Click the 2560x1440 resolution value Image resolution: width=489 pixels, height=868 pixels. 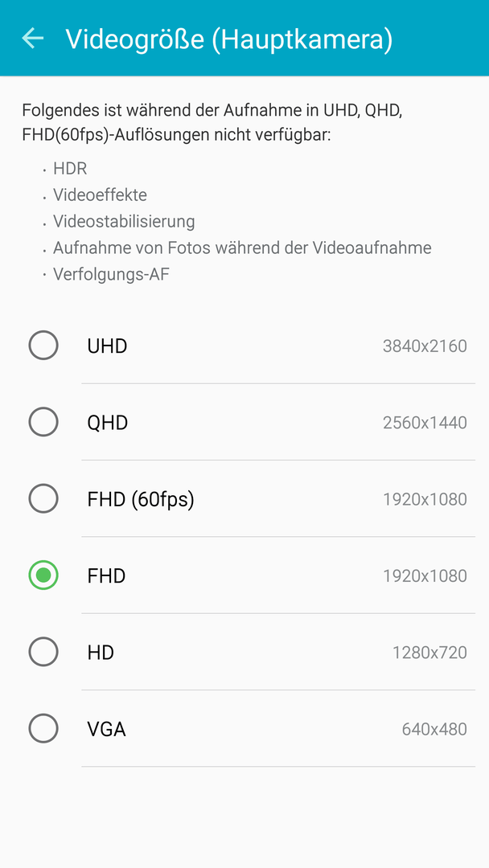click(x=425, y=423)
